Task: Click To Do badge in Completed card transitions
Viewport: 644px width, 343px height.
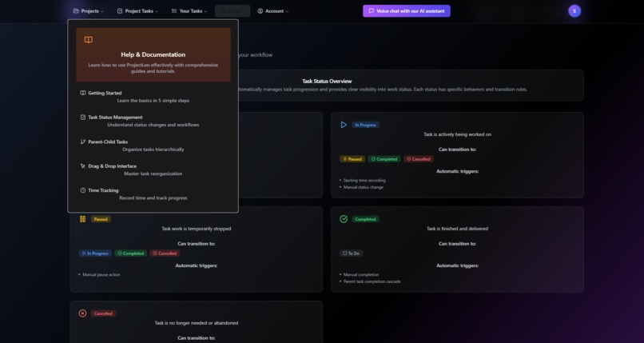Action: [x=351, y=253]
